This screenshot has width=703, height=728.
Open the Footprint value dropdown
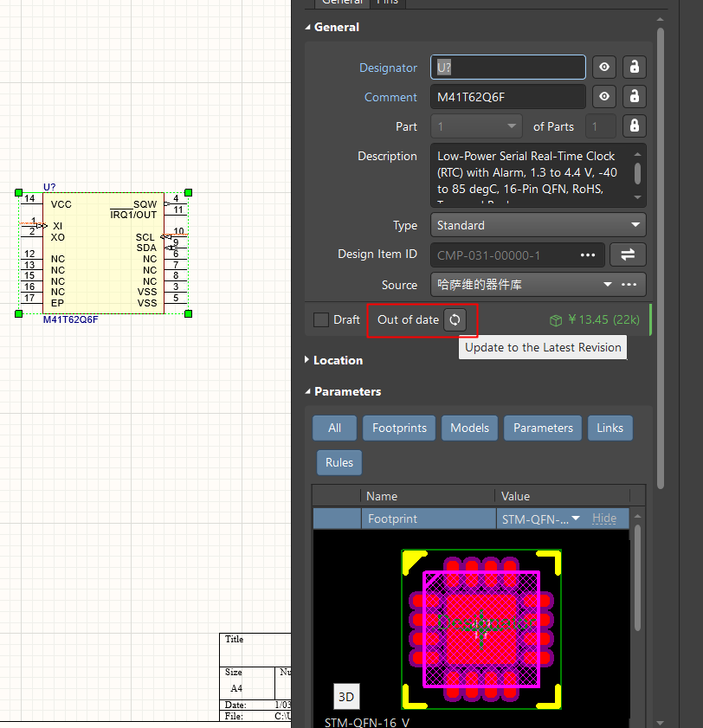576,519
